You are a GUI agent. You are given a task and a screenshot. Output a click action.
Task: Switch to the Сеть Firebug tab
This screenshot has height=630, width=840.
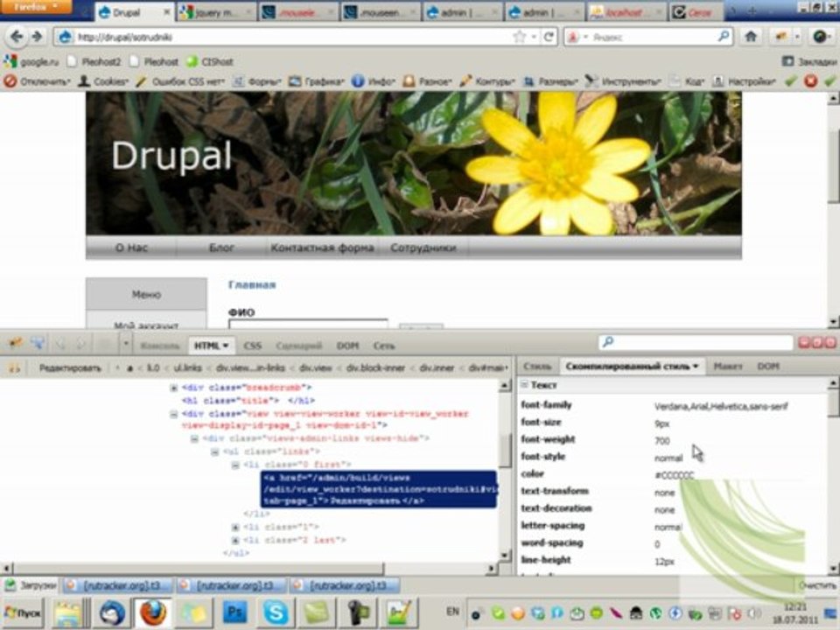384,346
